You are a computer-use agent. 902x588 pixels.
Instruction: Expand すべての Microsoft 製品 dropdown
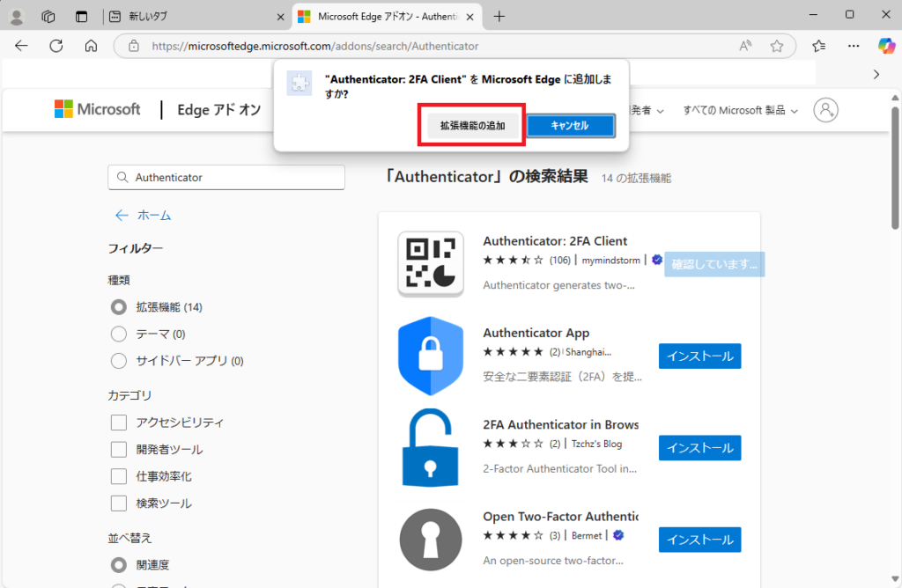click(x=740, y=110)
